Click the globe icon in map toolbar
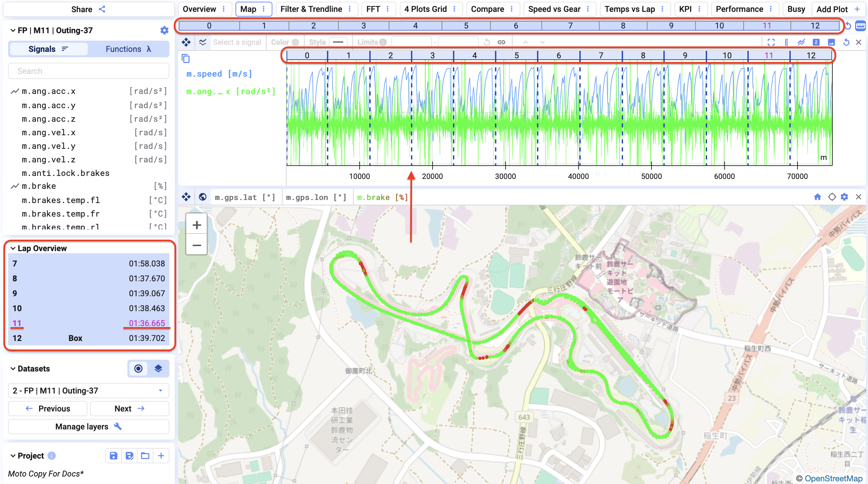868x484 pixels. pyautogui.click(x=203, y=197)
